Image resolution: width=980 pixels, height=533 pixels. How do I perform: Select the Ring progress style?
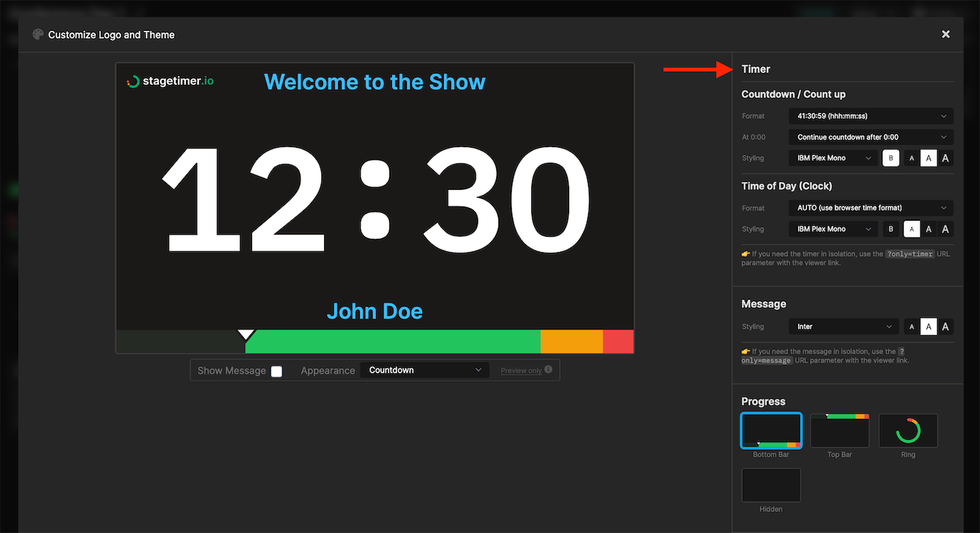pos(908,431)
